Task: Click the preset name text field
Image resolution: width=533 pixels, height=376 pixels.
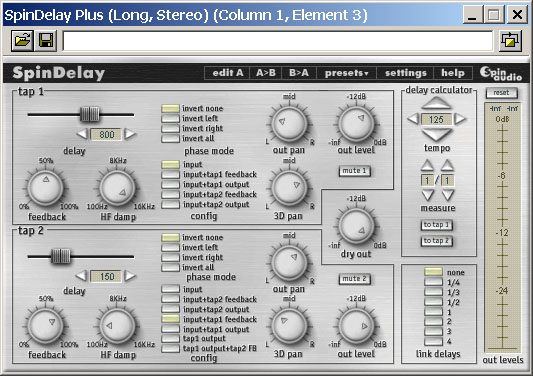Action: 278,41
